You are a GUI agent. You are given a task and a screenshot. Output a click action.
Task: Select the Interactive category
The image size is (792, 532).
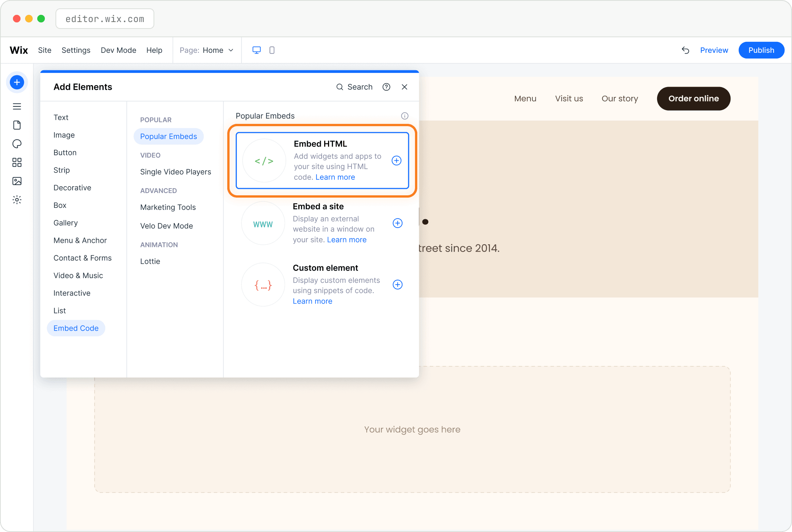point(72,293)
